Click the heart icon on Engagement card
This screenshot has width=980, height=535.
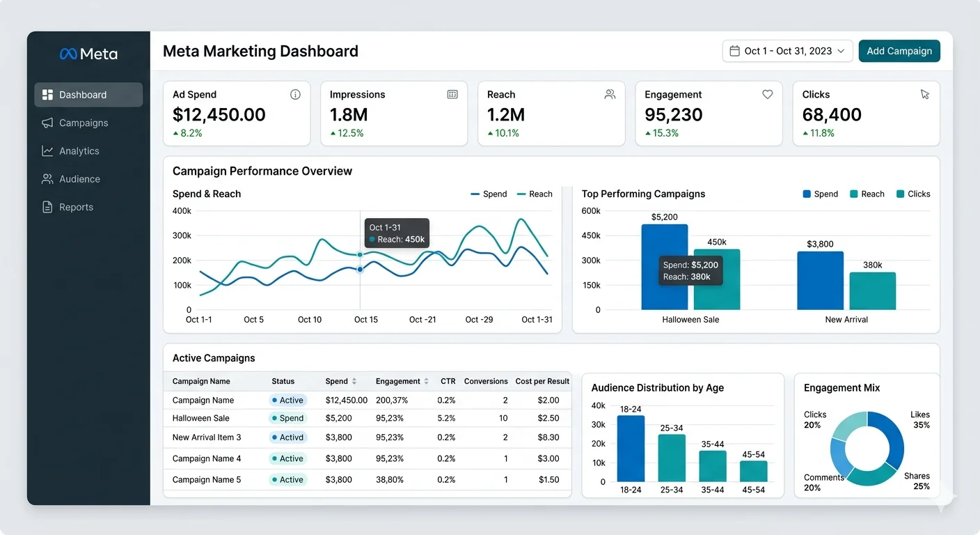click(767, 95)
